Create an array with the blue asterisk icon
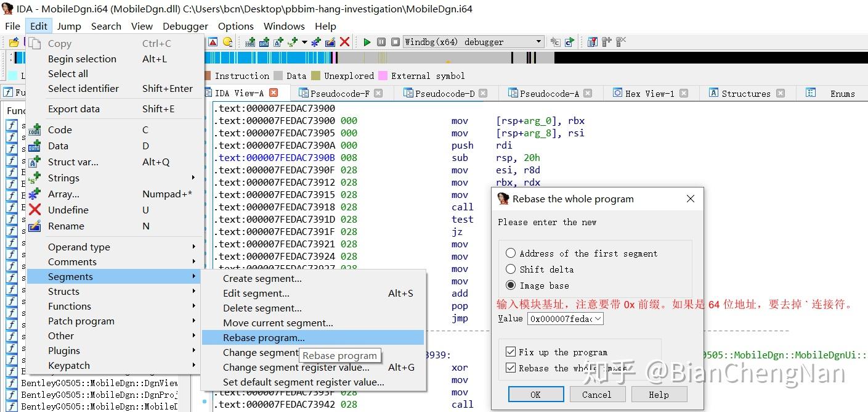The width and height of the screenshot is (868, 412). click(315, 41)
